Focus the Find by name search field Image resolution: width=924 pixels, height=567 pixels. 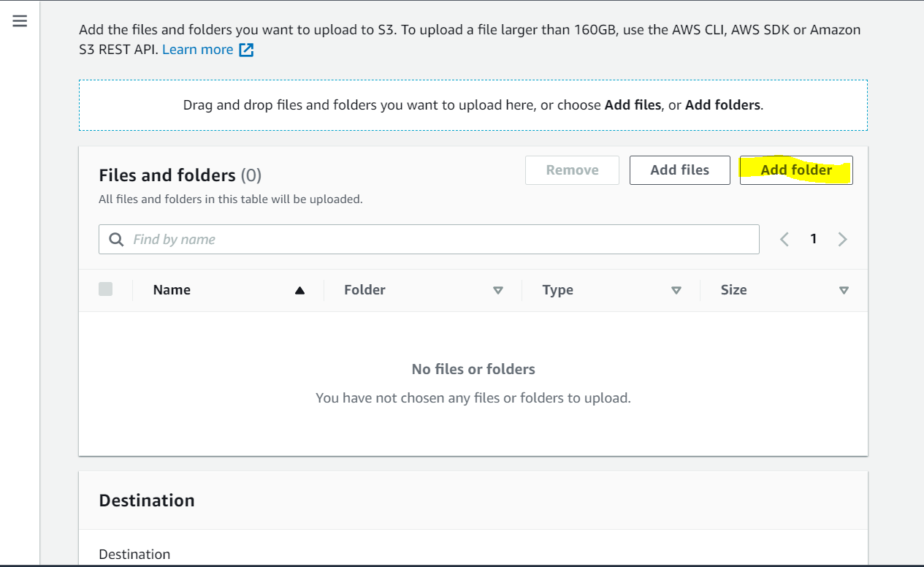438,240
